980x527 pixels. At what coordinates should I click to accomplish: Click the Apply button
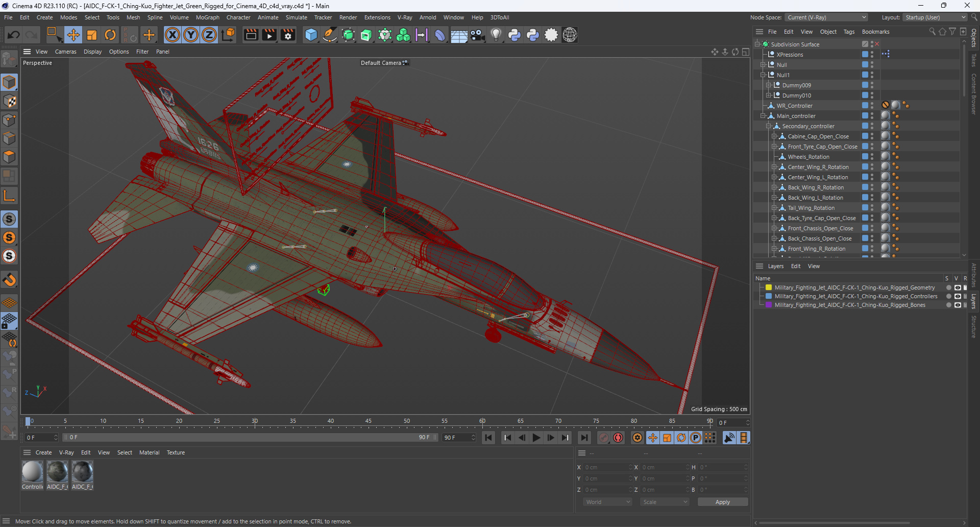click(x=722, y=502)
